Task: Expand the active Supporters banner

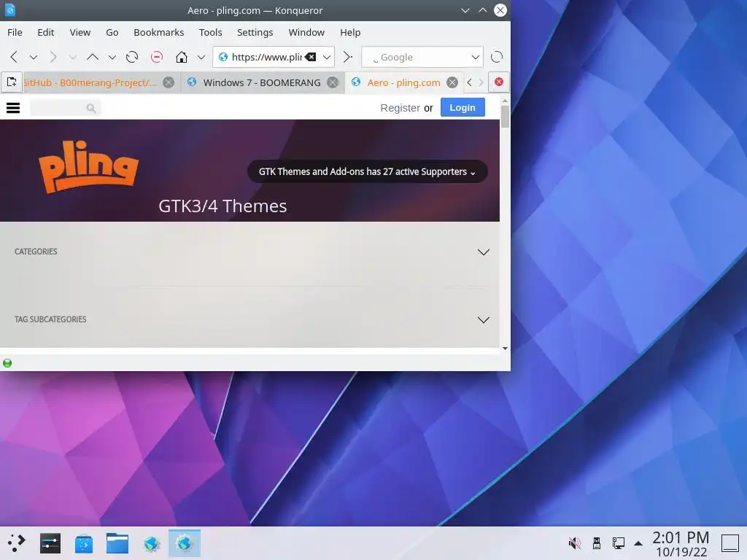Action: click(x=368, y=171)
